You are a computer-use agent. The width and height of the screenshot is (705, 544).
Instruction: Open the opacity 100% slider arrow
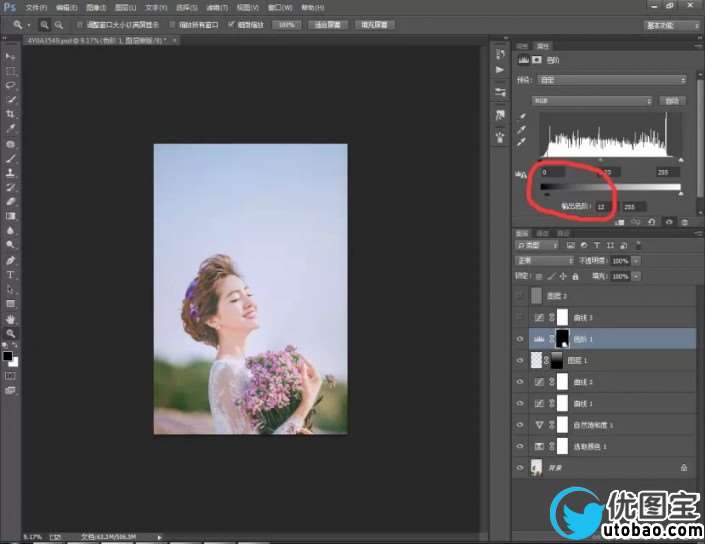[x=636, y=261]
